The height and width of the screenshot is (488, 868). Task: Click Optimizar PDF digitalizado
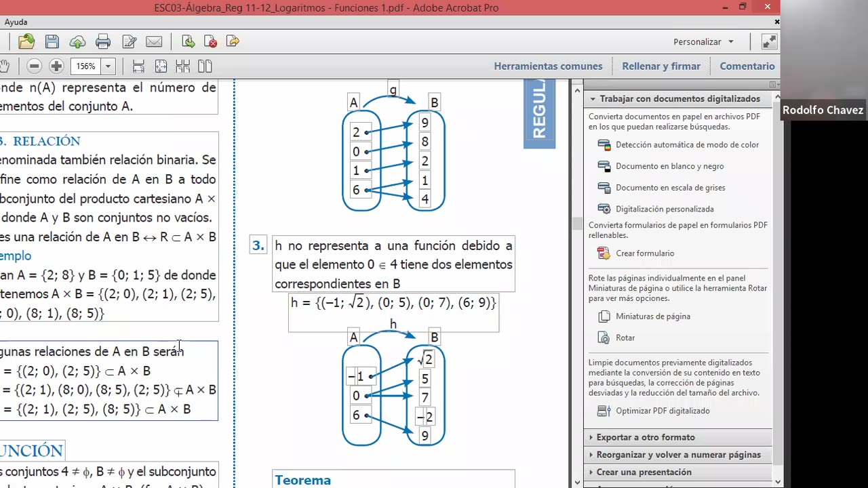click(x=663, y=411)
